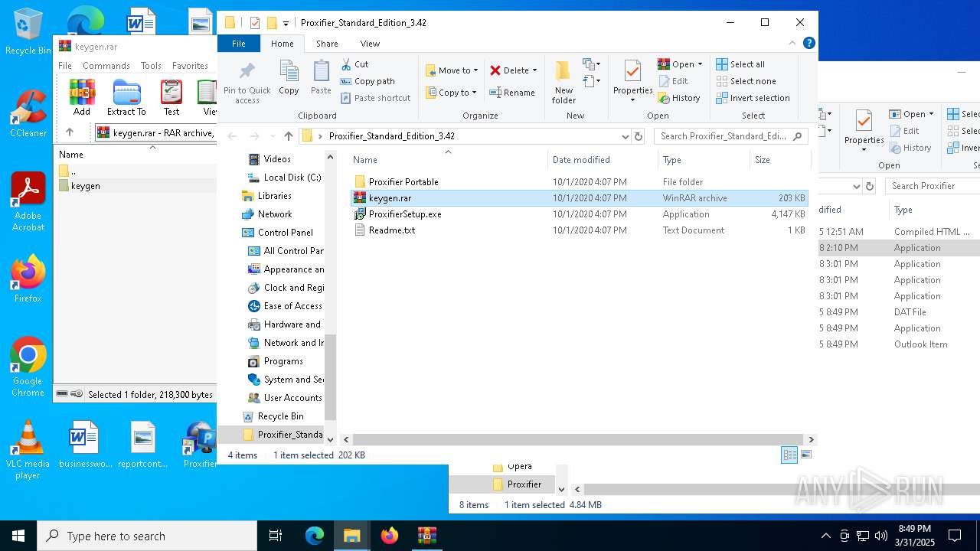Click the Copy path button
The image size is (980, 551).
[367, 81]
